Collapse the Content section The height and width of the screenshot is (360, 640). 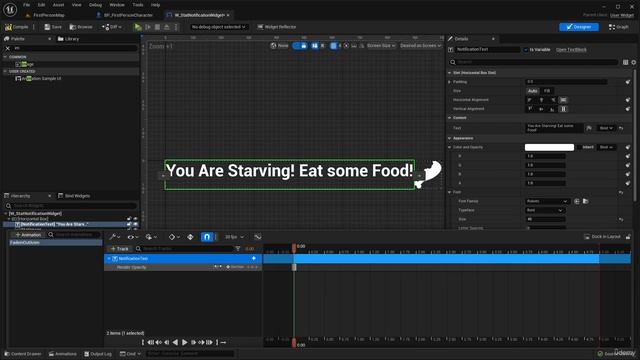coord(450,118)
